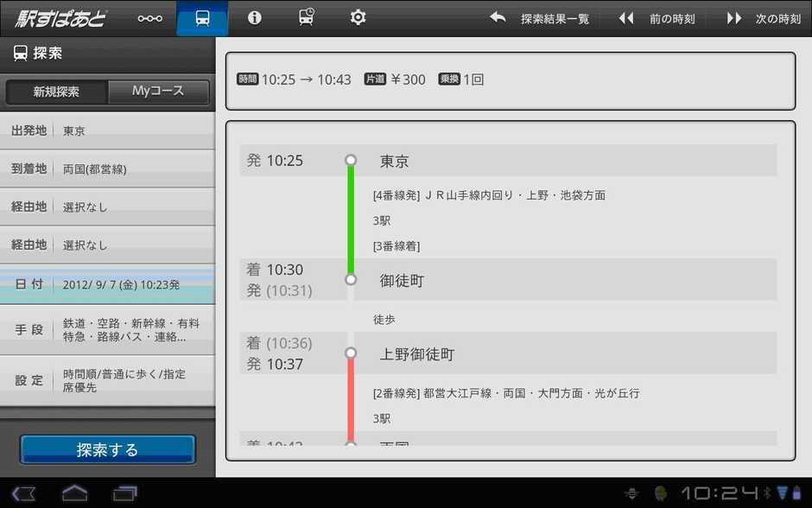Viewport: 812px width, 508px height.
Task: Open the 手段 transport methods selector
Action: pos(107,330)
